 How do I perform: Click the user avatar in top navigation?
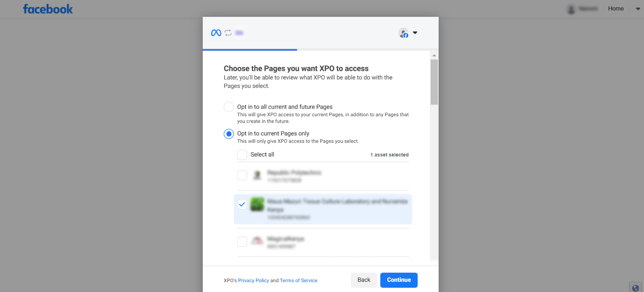[x=571, y=9]
